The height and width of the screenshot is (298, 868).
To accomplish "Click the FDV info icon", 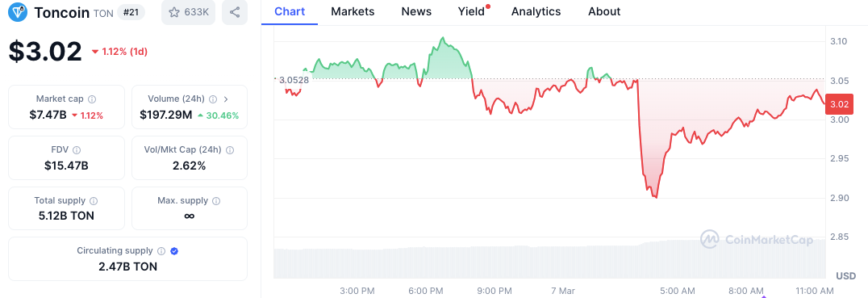I will 77,150.
